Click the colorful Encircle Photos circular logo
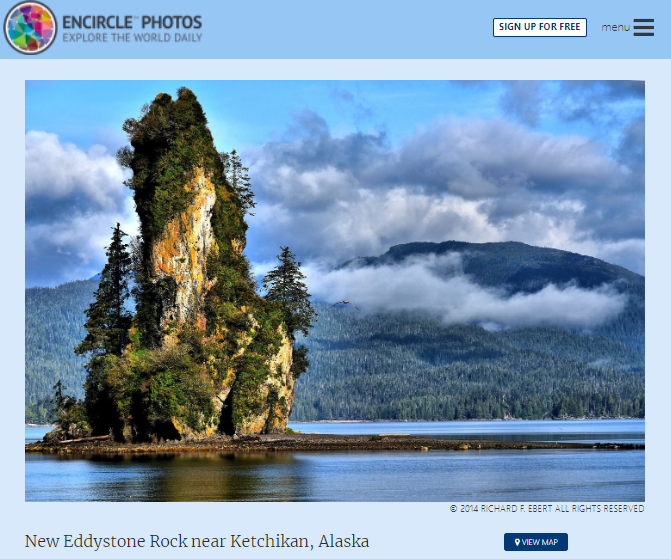 pos(30,27)
